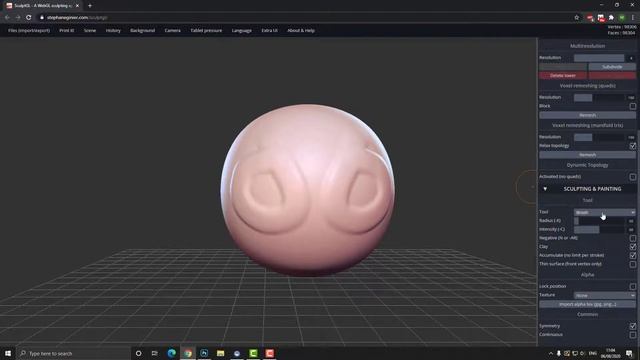The height and width of the screenshot is (360, 640).
Task: Toggle the Negative checkbox
Action: coord(632,238)
